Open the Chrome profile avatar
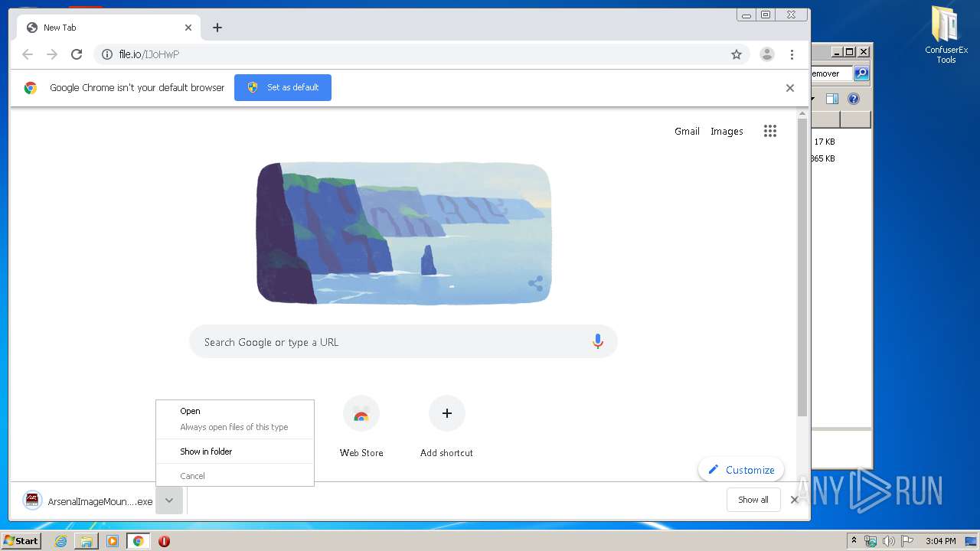980x551 pixels. tap(767, 54)
